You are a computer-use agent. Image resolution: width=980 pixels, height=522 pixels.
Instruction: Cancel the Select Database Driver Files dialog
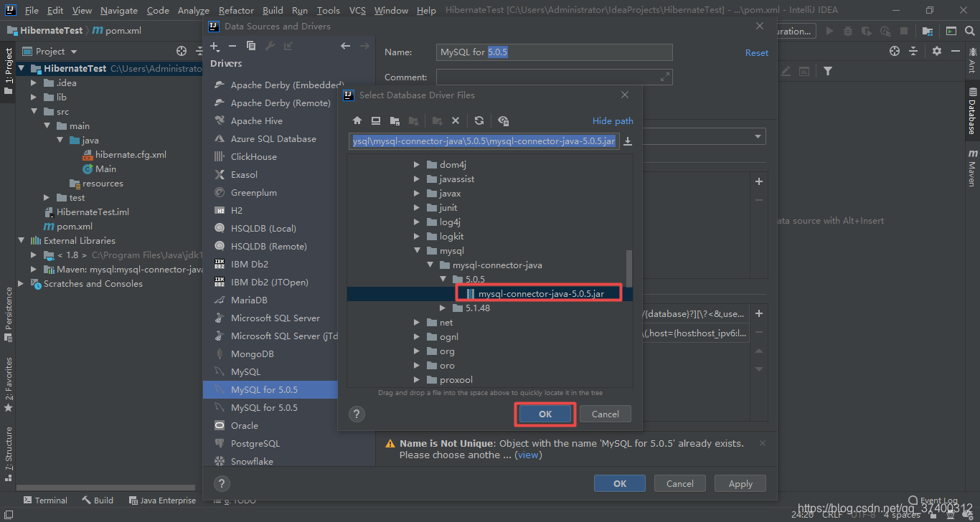[x=605, y=414]
